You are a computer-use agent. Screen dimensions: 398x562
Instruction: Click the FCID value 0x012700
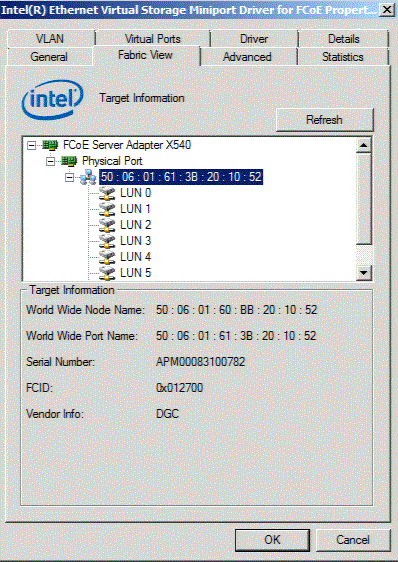coord(179,388)
